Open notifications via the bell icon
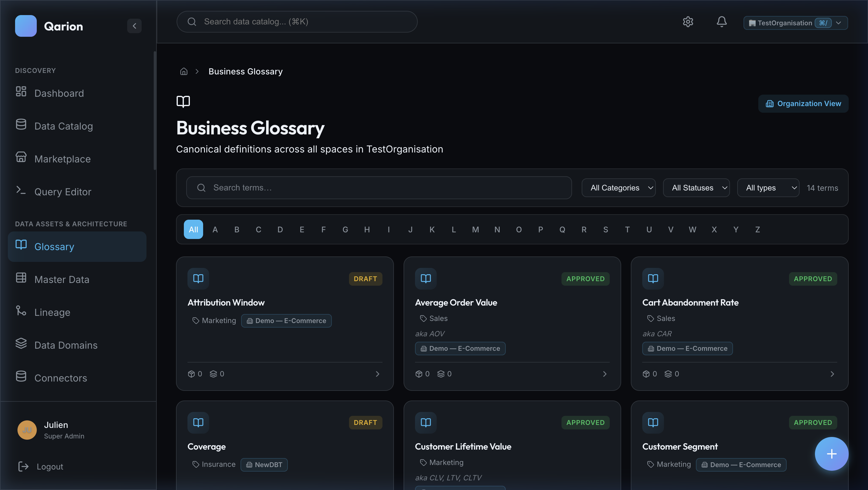This screenshot has height=490, width=868. coord(722,22)
